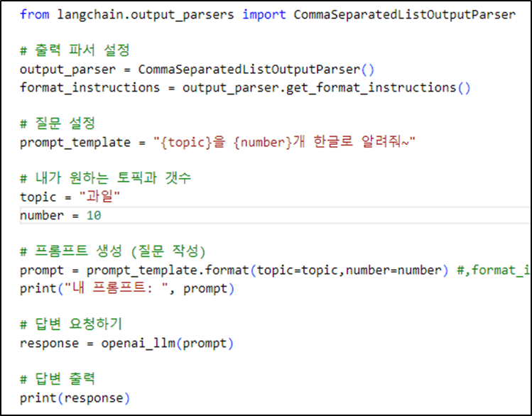Click the 'from langchain.output_parsers import' line
The image size is (532, 416).
point(268,15)
